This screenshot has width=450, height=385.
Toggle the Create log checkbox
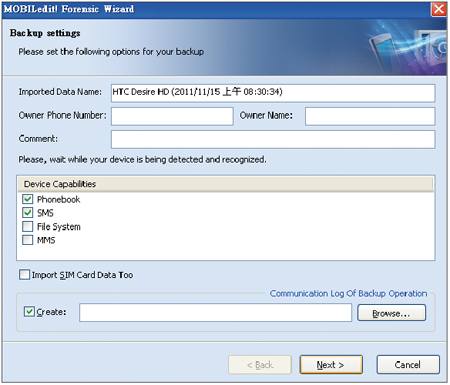tap(29, 312)
